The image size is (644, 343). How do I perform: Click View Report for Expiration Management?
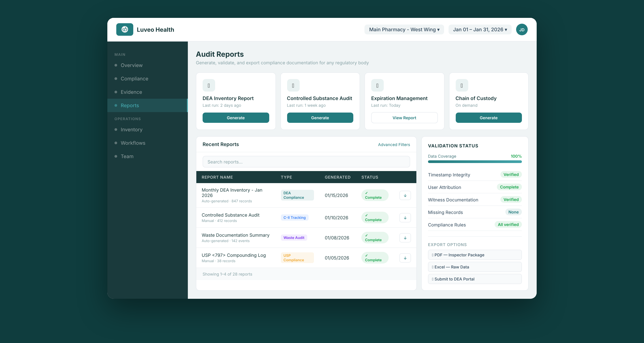(404, 118)
